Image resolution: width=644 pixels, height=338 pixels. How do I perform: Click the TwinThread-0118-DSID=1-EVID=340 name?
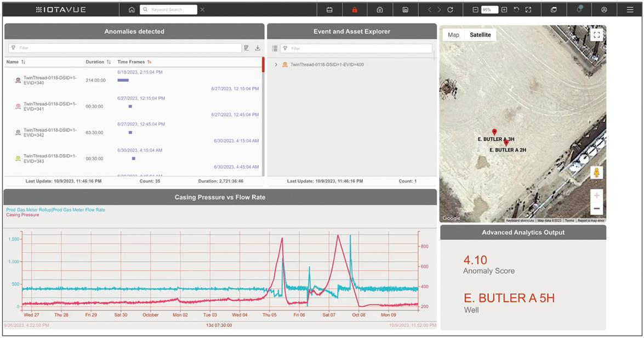pos(50,80)
